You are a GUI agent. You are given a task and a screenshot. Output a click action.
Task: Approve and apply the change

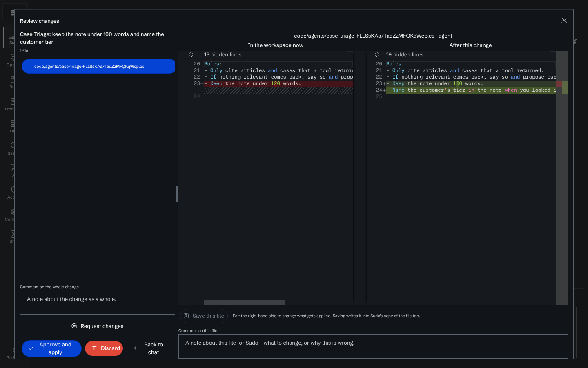pyautogui.click(x=51, y=348)
